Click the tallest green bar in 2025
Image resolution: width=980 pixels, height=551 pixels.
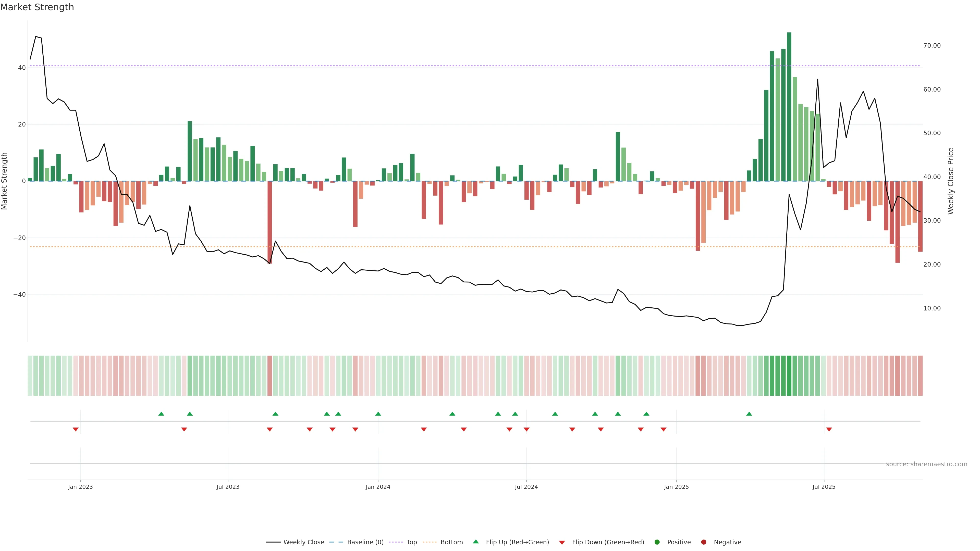point(789,106)
